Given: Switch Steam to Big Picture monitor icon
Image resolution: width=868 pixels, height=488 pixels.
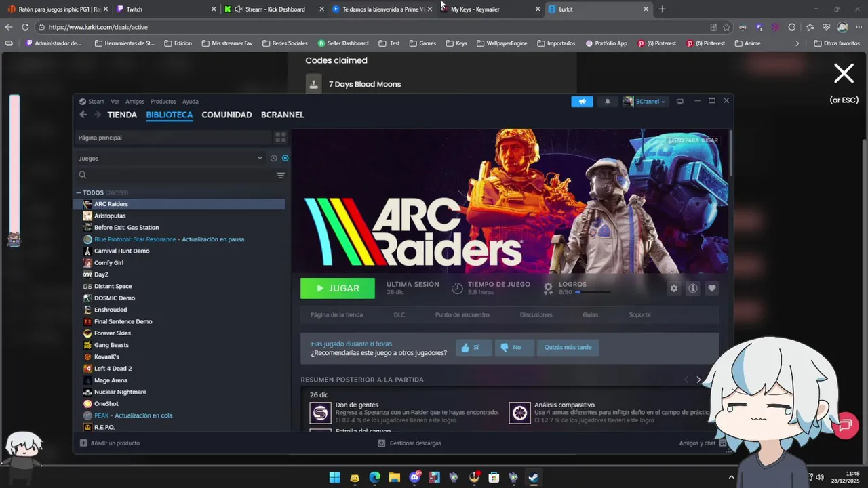Looking at the screenshot, I should point(679,102).
